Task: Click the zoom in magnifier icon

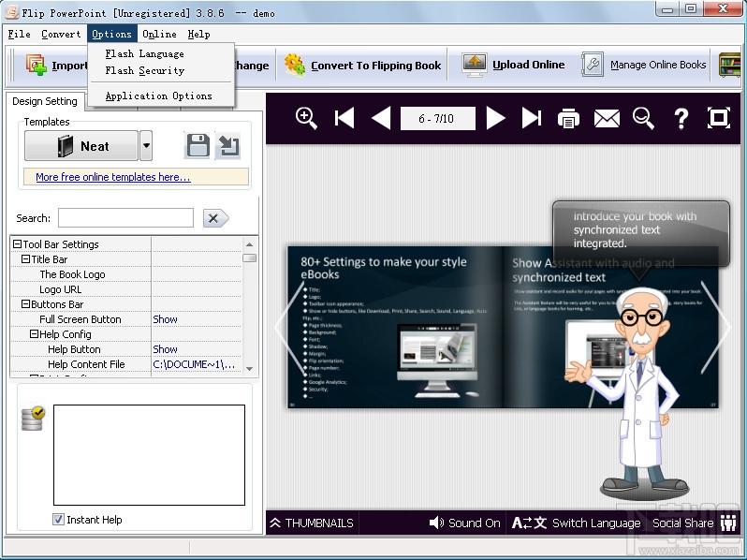Action: [306, 118]
